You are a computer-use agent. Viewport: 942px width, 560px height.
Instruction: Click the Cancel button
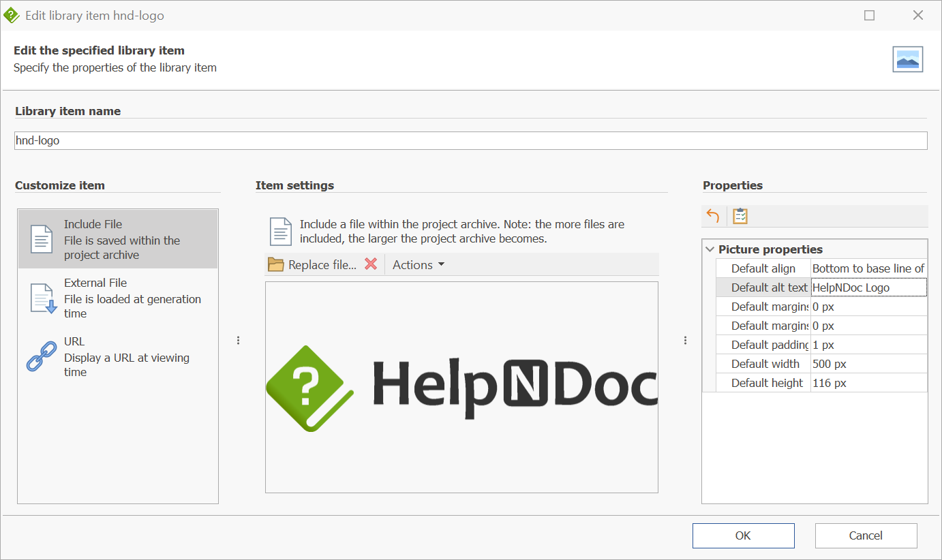click(x=866, y=535)
